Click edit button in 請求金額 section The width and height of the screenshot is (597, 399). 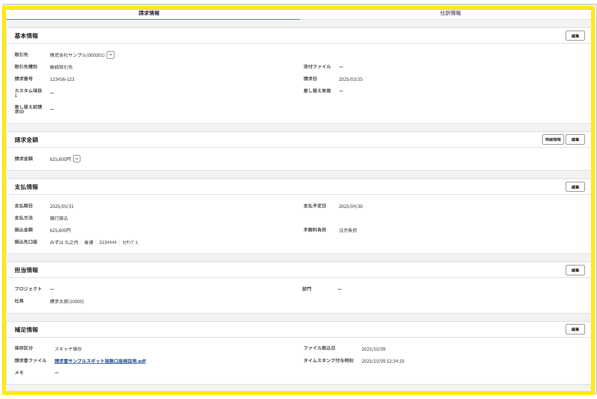[575, 139]
